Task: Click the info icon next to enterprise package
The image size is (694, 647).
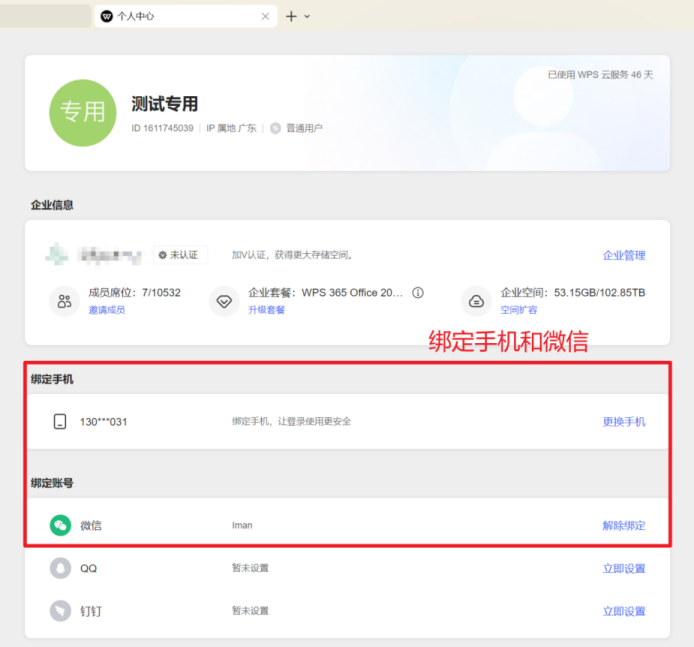Action: (418, 293)
